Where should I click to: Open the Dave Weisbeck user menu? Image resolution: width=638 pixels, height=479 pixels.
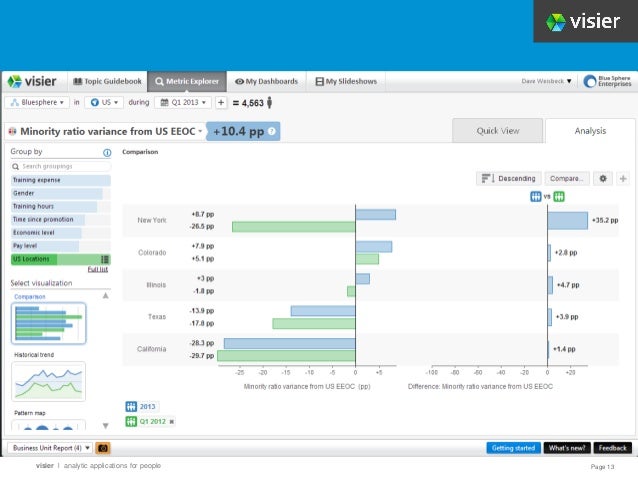click(x=546, y=81)
